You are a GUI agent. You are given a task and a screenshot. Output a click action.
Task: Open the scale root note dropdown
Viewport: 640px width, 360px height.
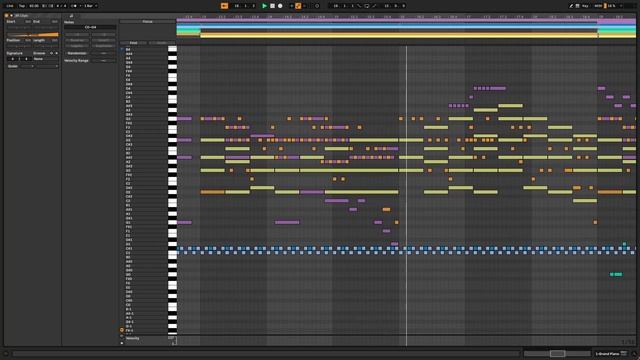pyautogui.click(x=27, y=66)
